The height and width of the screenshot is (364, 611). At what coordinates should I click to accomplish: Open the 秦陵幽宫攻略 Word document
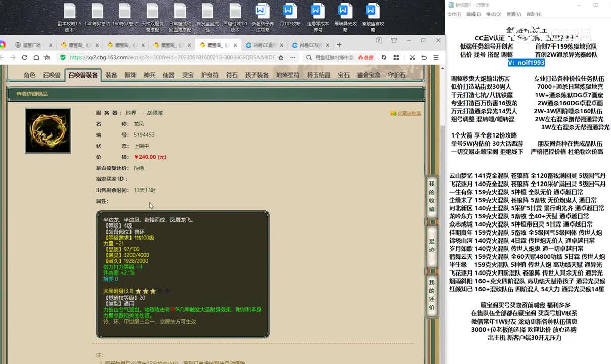[373, 17]
